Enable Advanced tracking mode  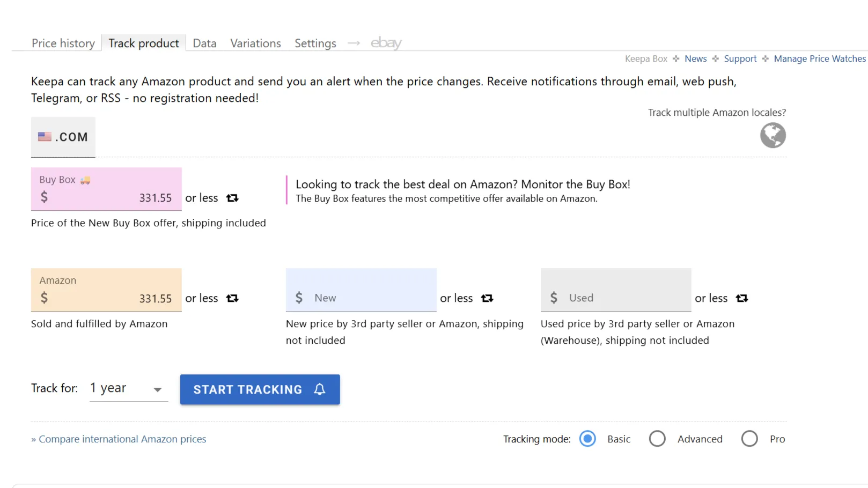pyautogui.click(x=657, y=439)
